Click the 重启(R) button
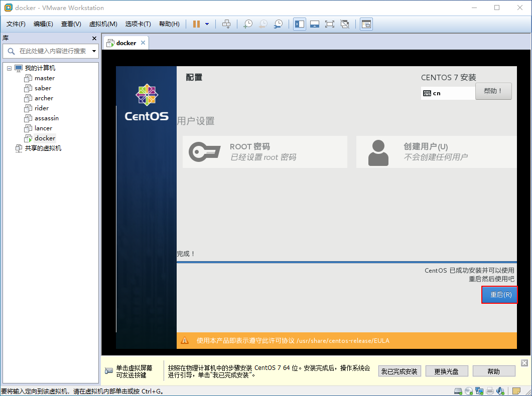Viewport: 532px width, 396px height. click(x=499, y=295)
